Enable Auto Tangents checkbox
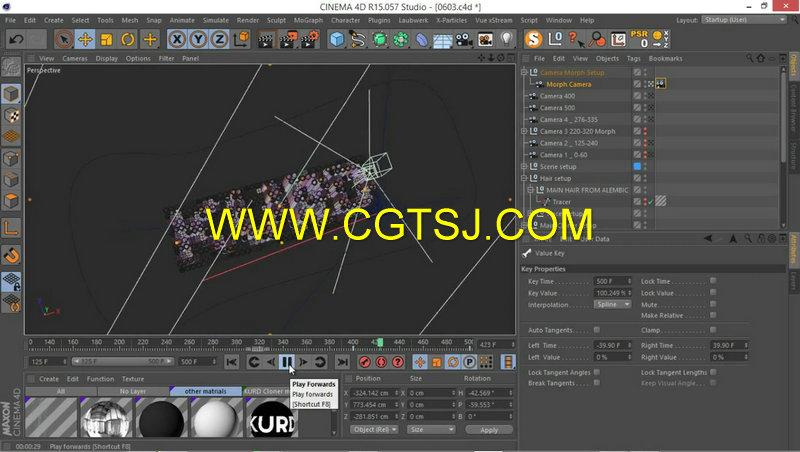This screenshot has height=452, width=800. (597, 330)
